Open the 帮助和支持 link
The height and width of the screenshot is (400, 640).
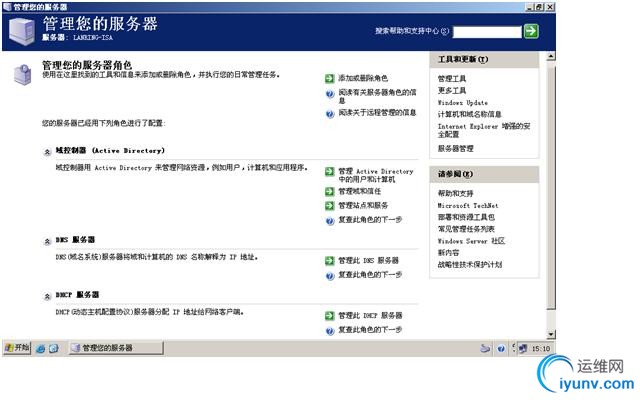456,193
